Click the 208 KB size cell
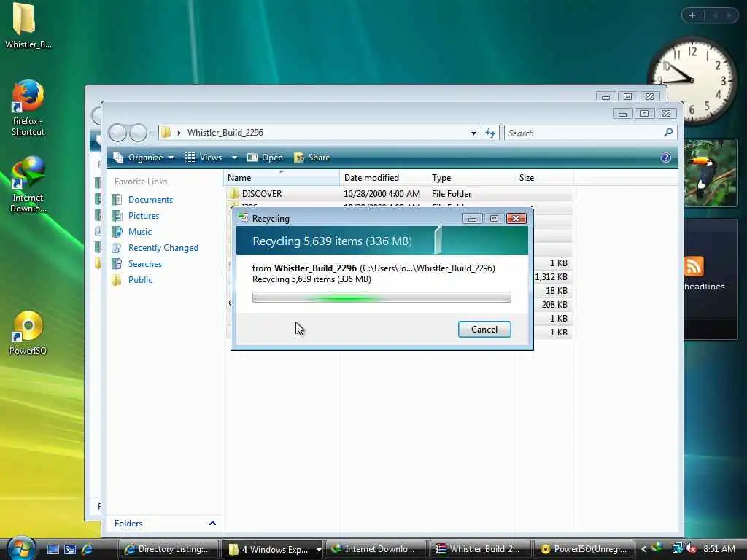 tap(554, 304)
